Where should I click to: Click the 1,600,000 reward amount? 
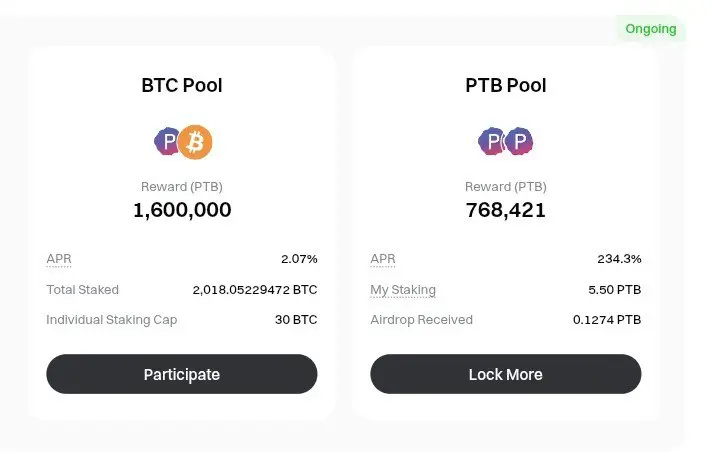[182, 210]
